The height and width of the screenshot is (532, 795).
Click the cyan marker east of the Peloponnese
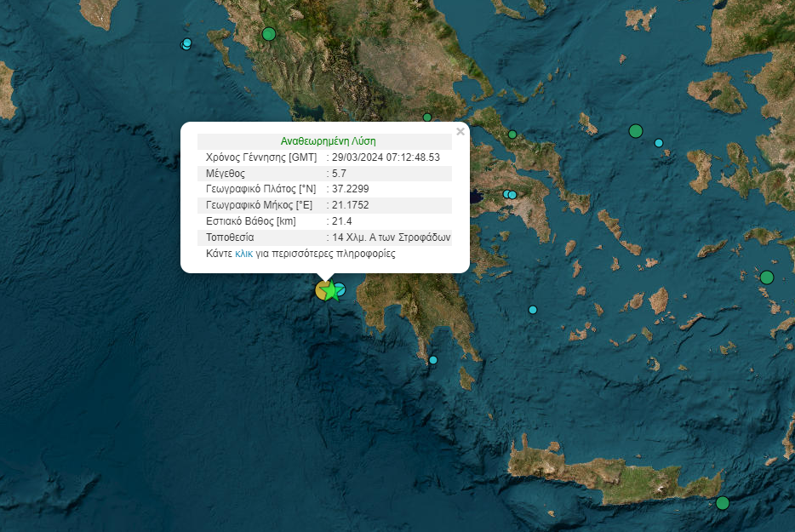533,310
